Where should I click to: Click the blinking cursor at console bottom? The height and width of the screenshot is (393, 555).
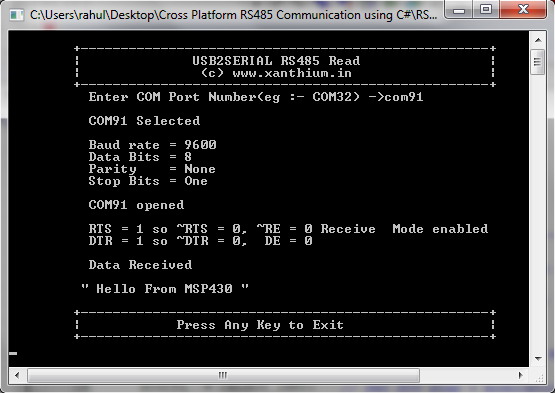coord(13,353)
